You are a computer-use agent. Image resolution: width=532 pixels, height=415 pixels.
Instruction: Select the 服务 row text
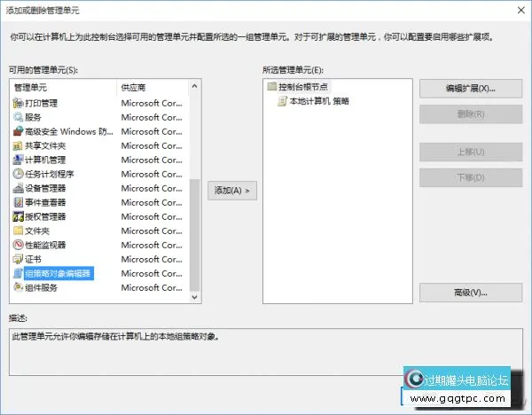33,117
